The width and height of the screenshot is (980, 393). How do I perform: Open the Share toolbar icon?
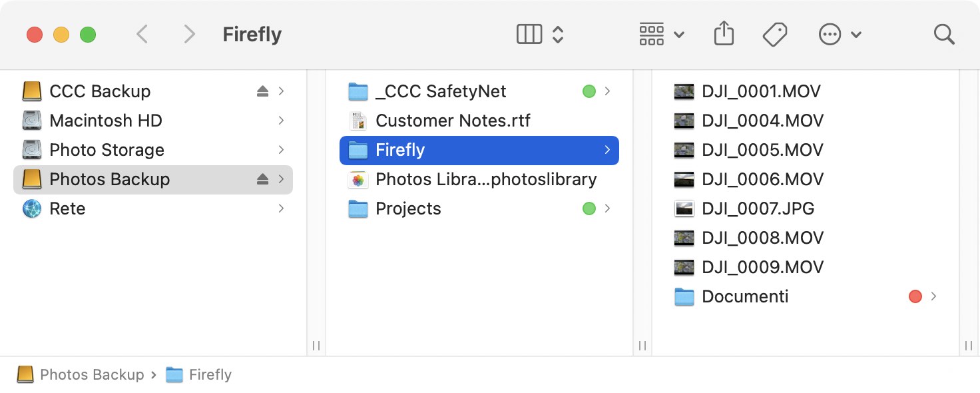point(724,34)
